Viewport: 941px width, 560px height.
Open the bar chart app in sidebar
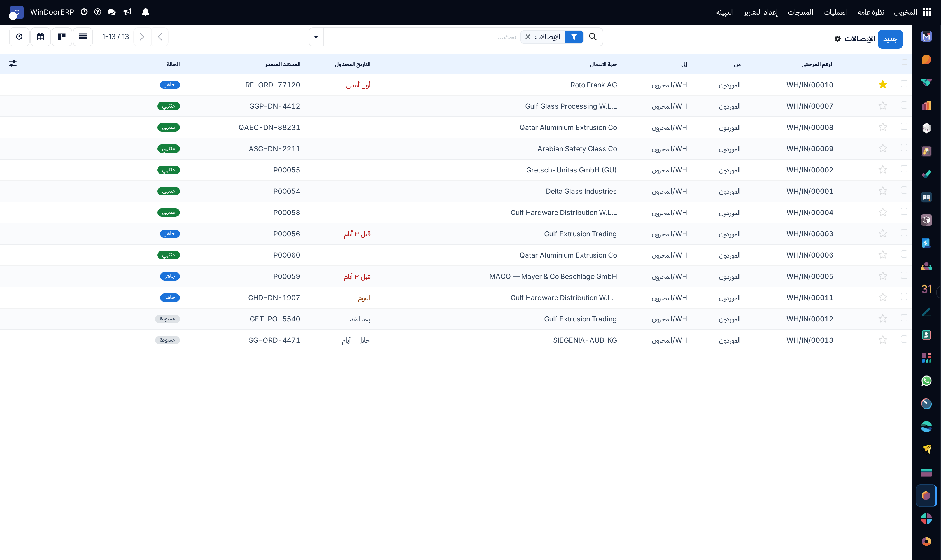click(x=926, y=105)
